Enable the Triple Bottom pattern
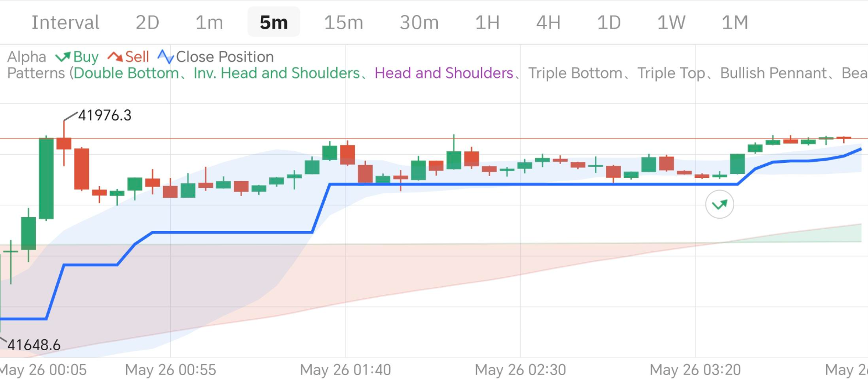 pos(575,73)
